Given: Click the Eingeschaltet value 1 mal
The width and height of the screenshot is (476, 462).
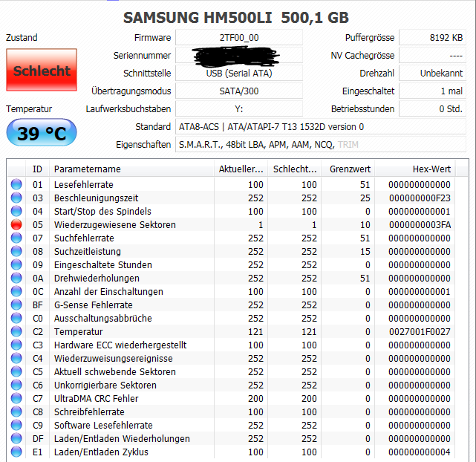Looking at the screenshot, I should (x=432, y=91).
